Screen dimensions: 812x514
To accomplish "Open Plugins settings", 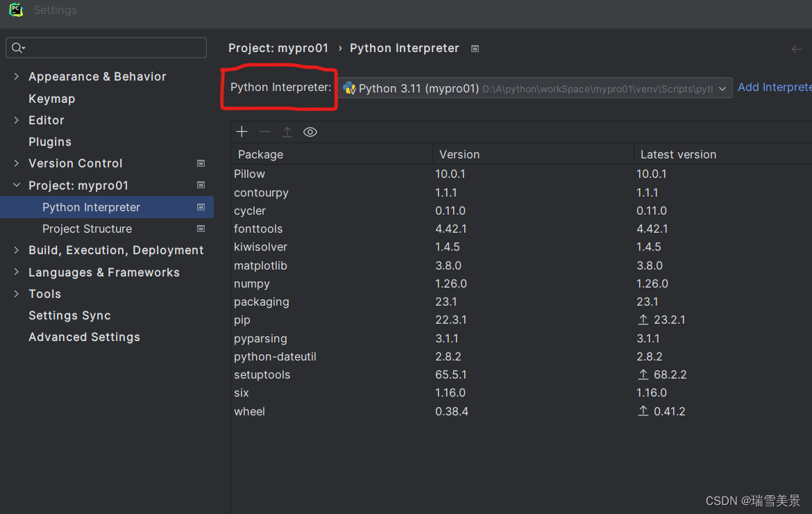I will [x=50, y=142].
